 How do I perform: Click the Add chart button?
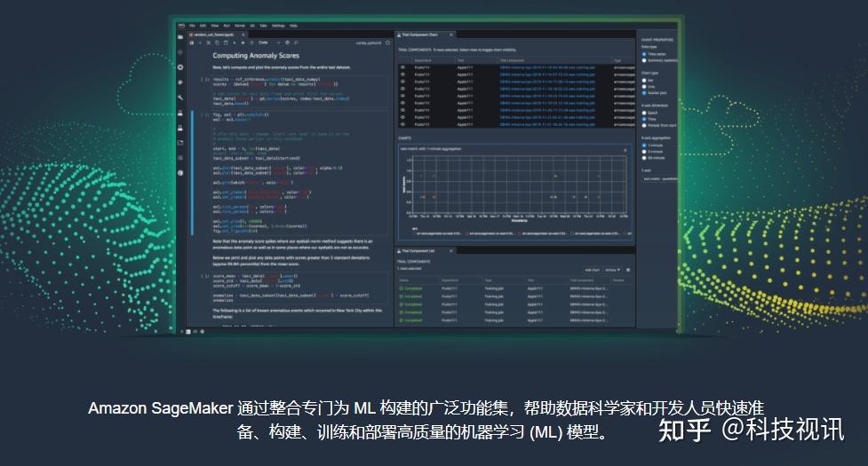coord(593,270)
